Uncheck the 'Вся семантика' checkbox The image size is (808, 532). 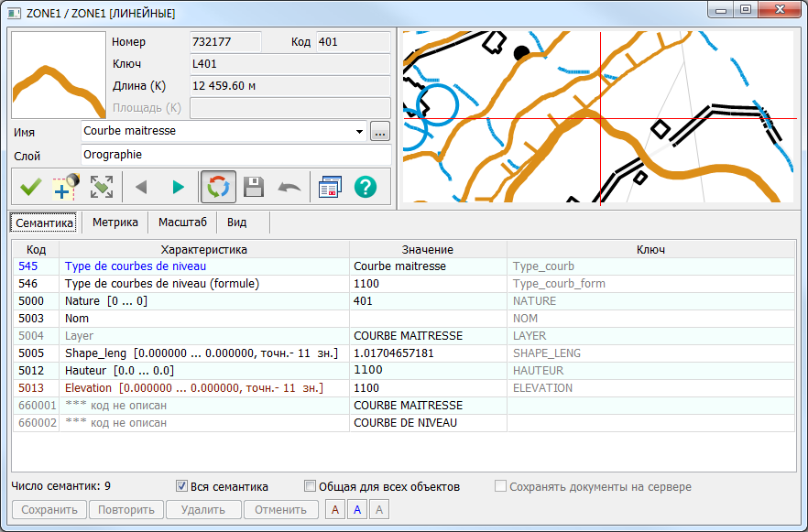click(x=181, y=487)
